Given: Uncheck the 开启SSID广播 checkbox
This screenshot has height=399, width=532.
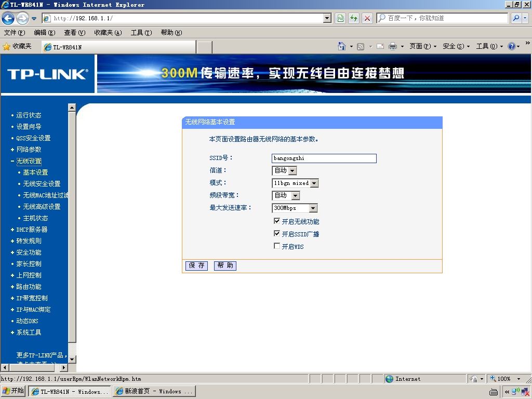Looking at the screenshot, I should [x=277, y=233].
